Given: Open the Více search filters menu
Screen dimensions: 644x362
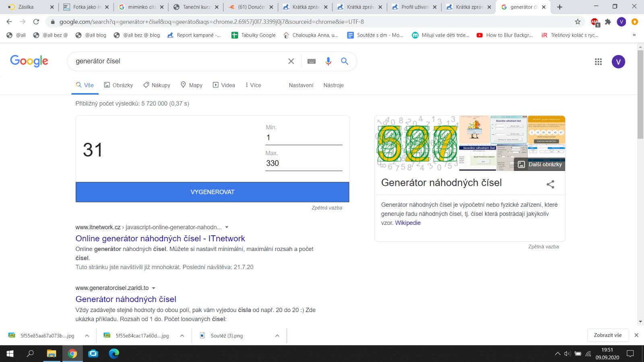Looking at the screenshot, I should pos(253,85).
